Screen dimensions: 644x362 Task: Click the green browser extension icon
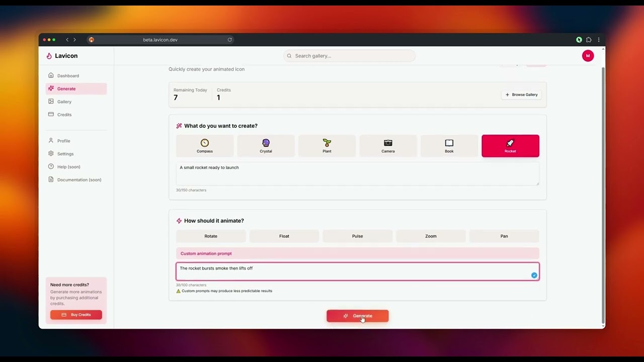579,40
